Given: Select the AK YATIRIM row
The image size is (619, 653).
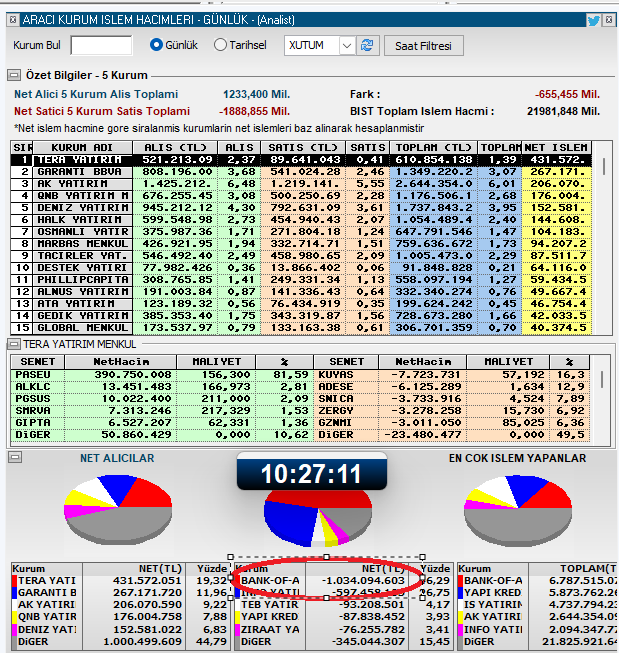Looking at the screenshot, I should coord(301,184).
